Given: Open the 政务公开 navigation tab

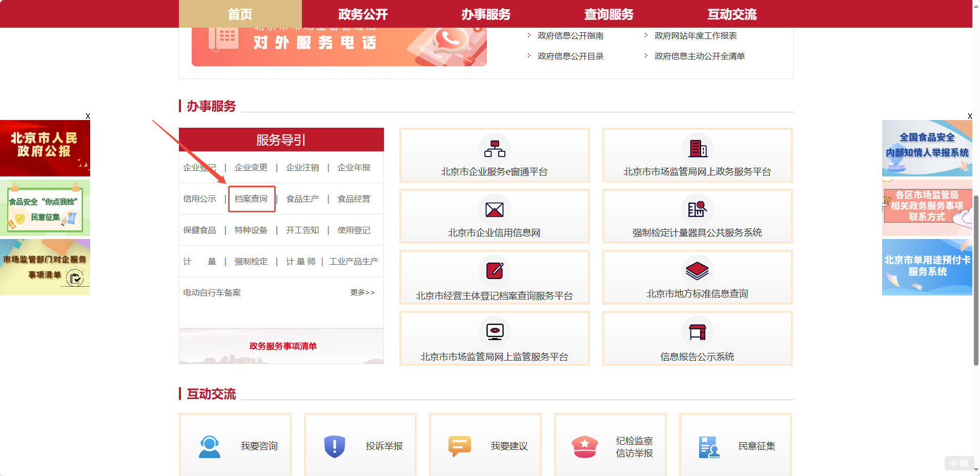Looking at the screenshot, I should [x=363, y=14].
